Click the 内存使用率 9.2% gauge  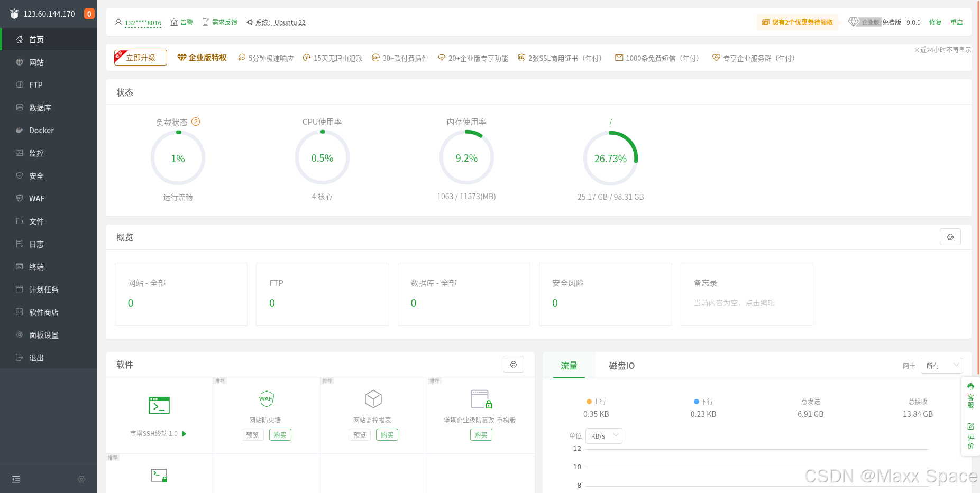click(466, 158)
